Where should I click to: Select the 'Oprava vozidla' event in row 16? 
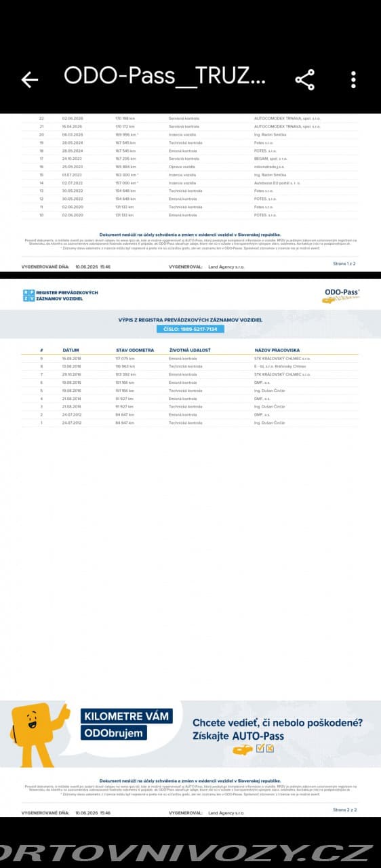[182, 167]
